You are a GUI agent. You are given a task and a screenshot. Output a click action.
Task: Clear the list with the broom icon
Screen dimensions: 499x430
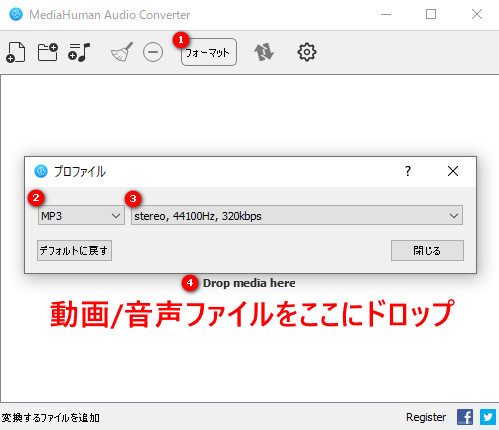122,52
